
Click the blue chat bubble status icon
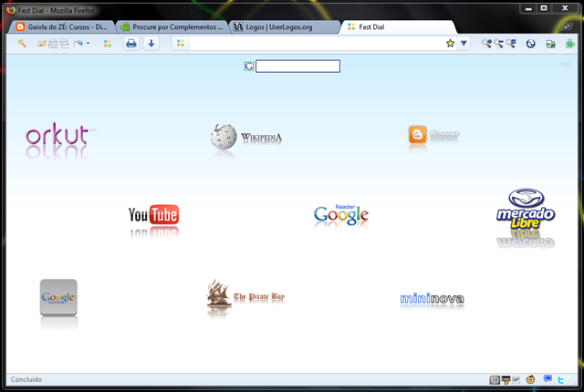(547, 379)
